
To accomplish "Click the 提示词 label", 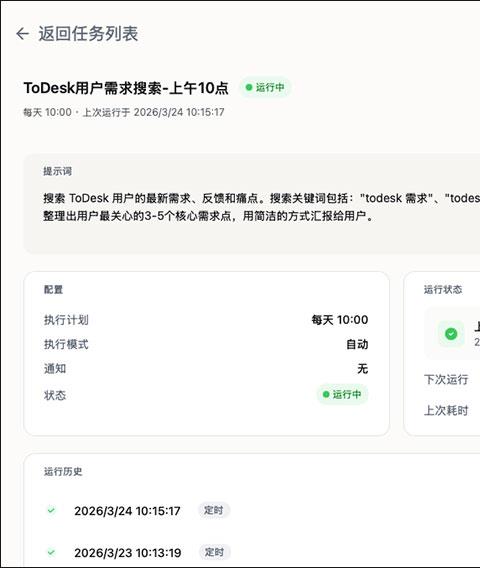I will [58, 171].
